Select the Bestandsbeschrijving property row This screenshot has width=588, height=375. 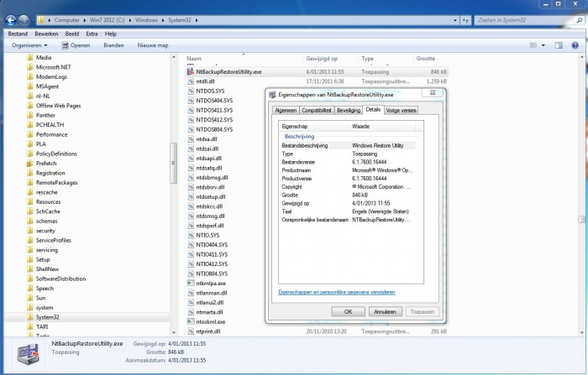348,145
